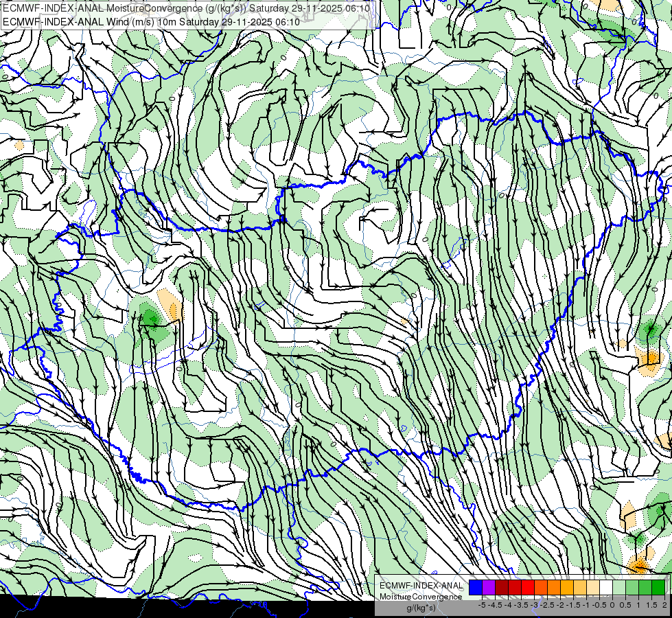Viewport: 672px width, 618px height.
Task: Click the Wind 10m title line at top
Action: coord(151,21)
